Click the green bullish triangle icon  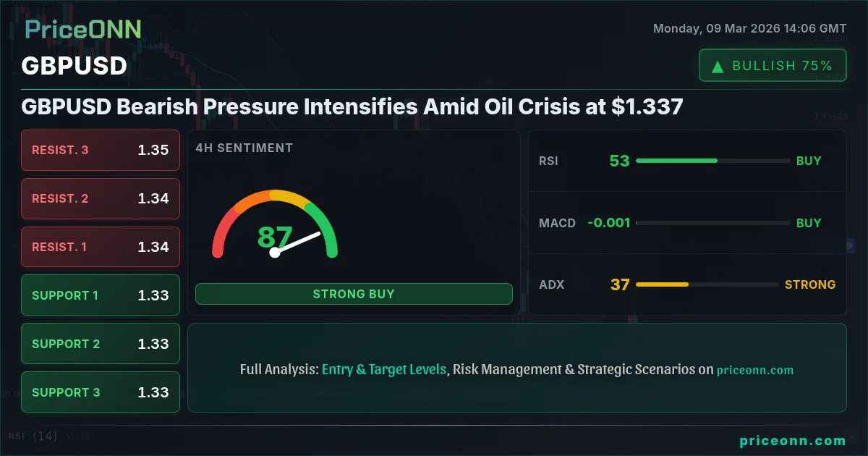(x=718, y=66)
